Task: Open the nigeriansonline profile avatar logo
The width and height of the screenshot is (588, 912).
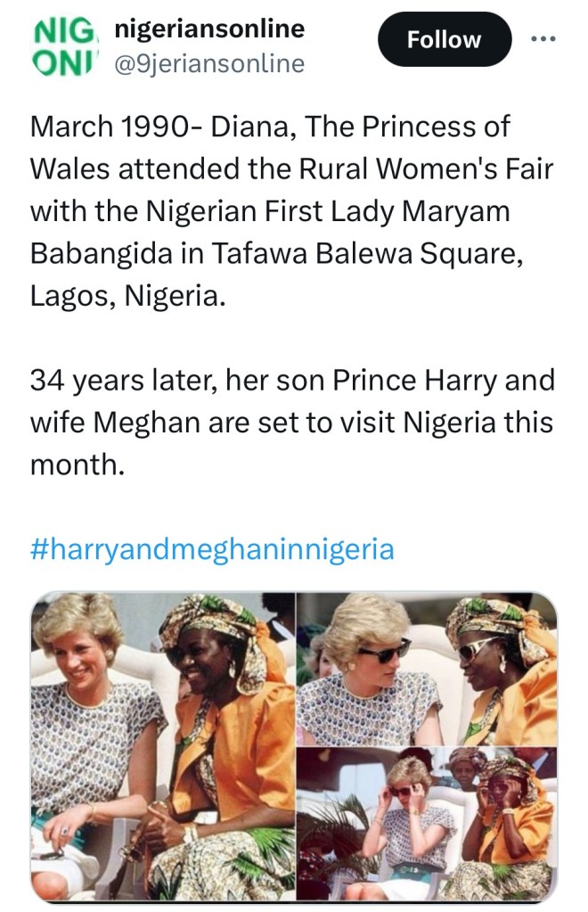Action: 62,46
